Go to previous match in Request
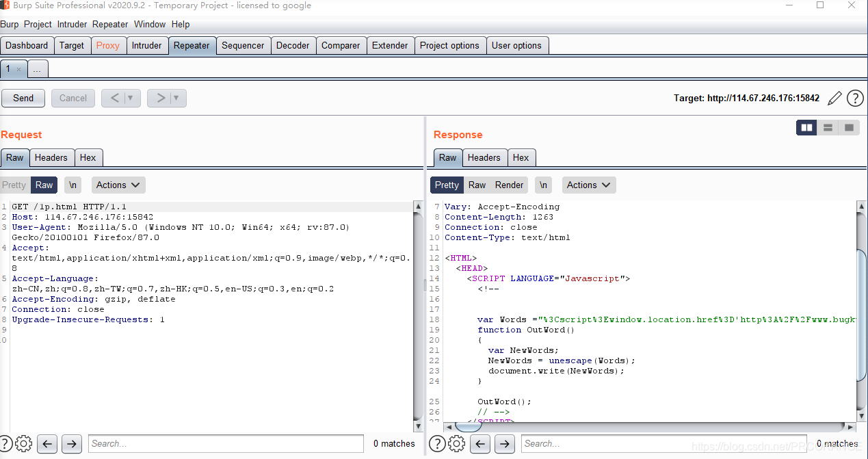 47,443
